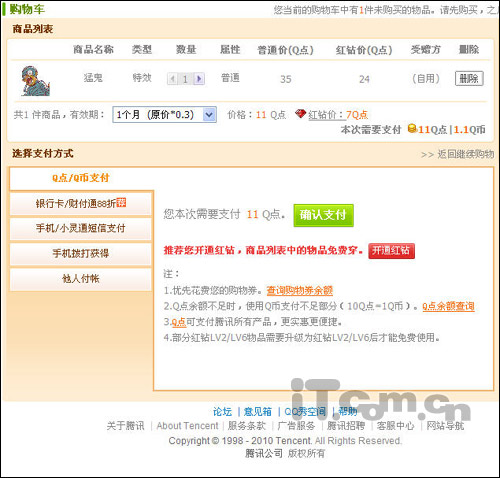Increase quantity with the right arrow stepper
This screenshot has width=500, height=478.
click(199, 79)
